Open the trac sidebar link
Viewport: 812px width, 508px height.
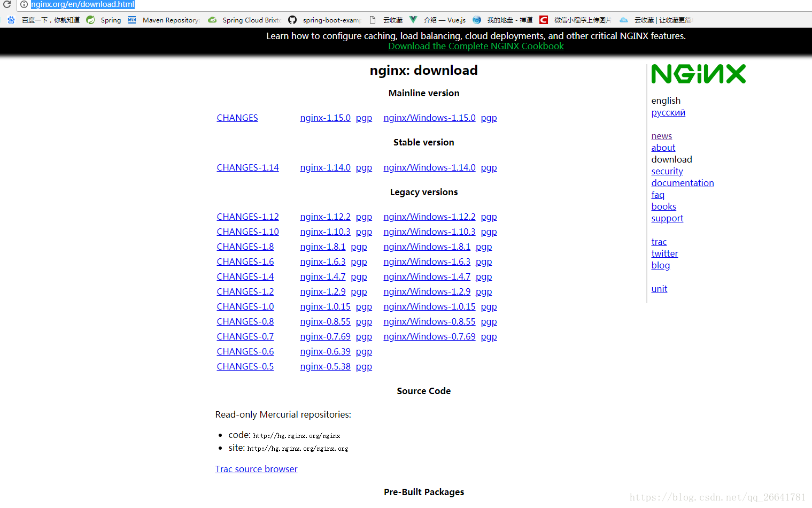(x=659, y=242)
